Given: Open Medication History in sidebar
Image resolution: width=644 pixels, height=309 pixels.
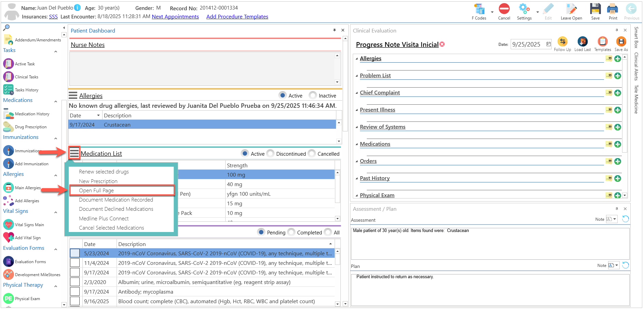Looking at the screenshot, I should [x=26, y=114].
